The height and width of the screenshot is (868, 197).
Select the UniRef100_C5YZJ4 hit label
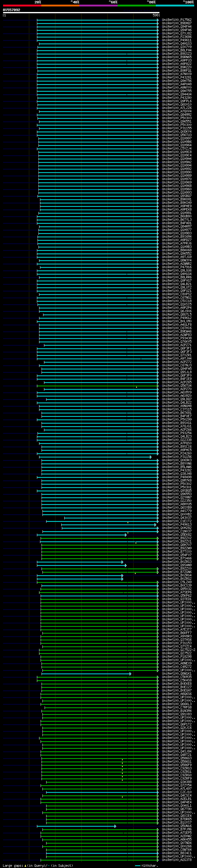(176, 149)
